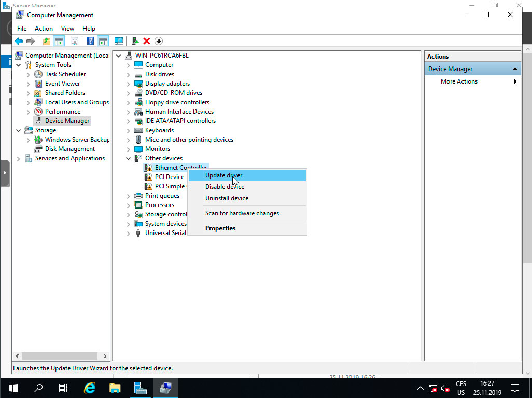Select Device Manager in the left tree

pos(66,120)
